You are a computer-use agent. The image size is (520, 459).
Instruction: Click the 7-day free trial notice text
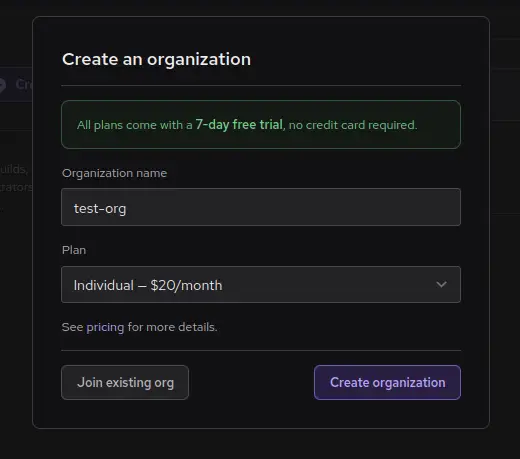pos(247,125)
